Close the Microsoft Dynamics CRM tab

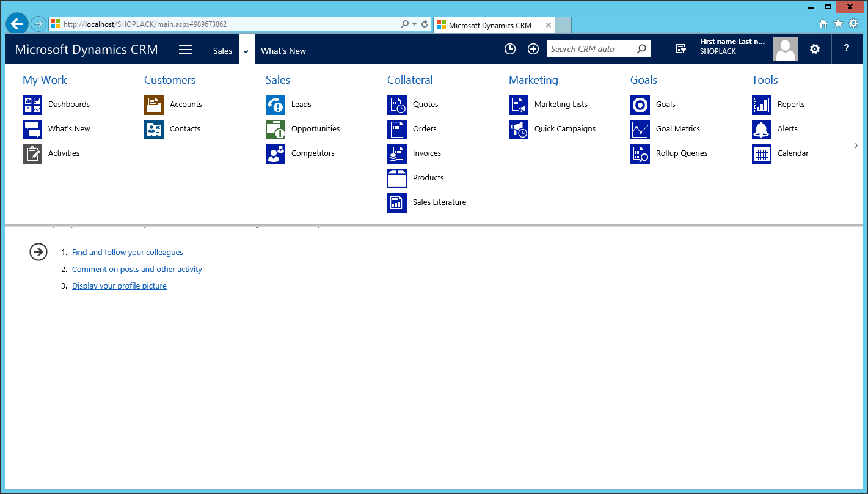[x=549, y=26]
